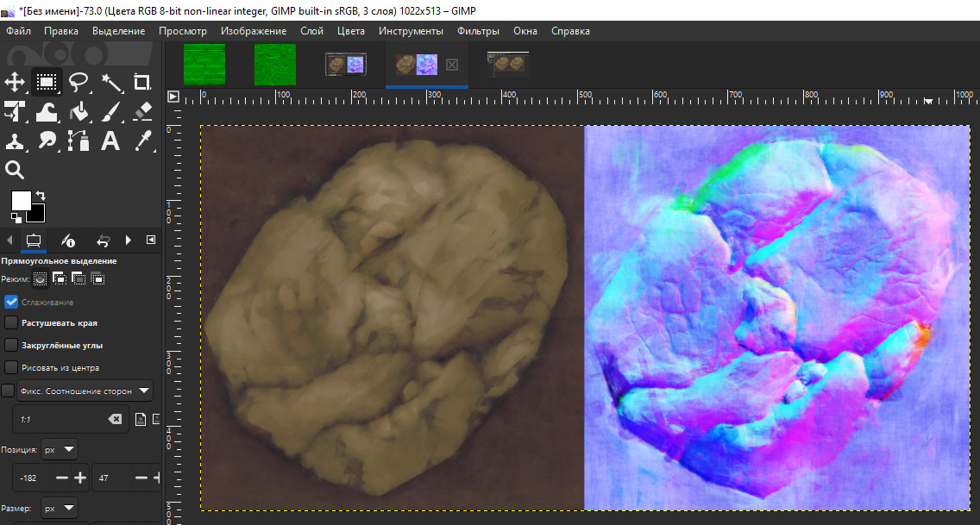The width and height of the screenshot is (980, 525).
Task: Enable Растушевать края checkbox
Action: (11, 322)
